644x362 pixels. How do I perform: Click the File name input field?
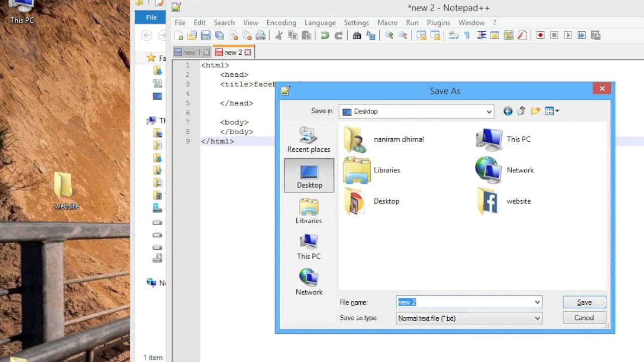click(464, 302)
